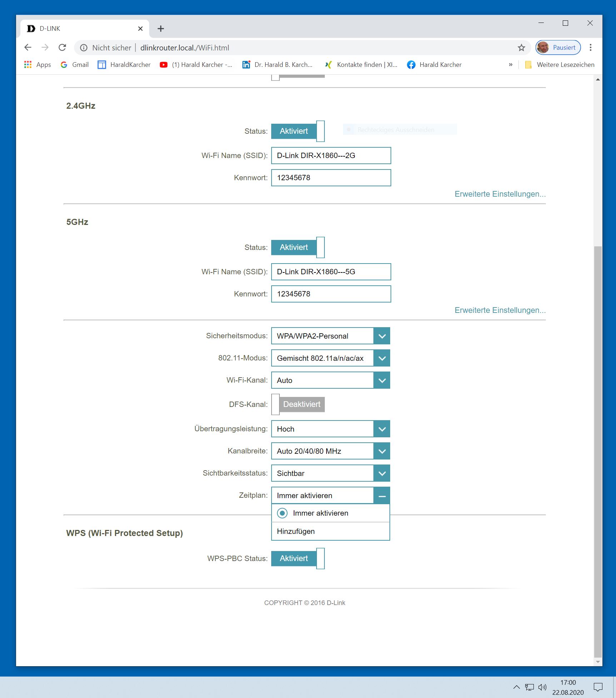616x698 pixels.
Task: Open the Apps grid bookmark
Action: point(38,65)
